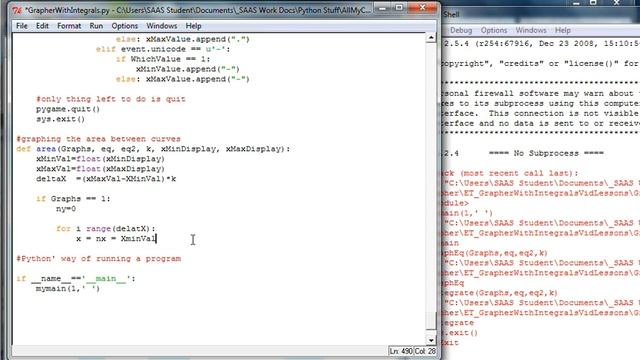Viewport: 640px width, 360px height.
Task: Open Debug menu in Shell window
Action: tap(461, 31)
